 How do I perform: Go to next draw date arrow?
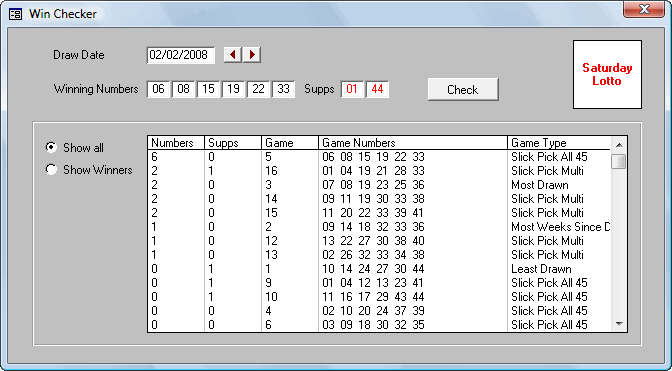(252, 55)
